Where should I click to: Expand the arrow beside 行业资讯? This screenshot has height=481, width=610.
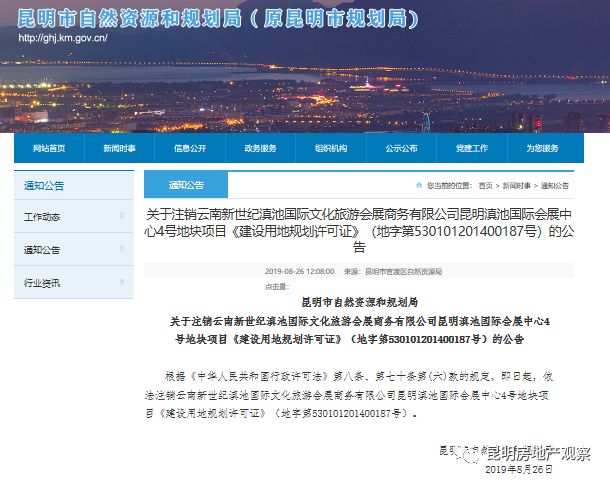click(122, 281)
